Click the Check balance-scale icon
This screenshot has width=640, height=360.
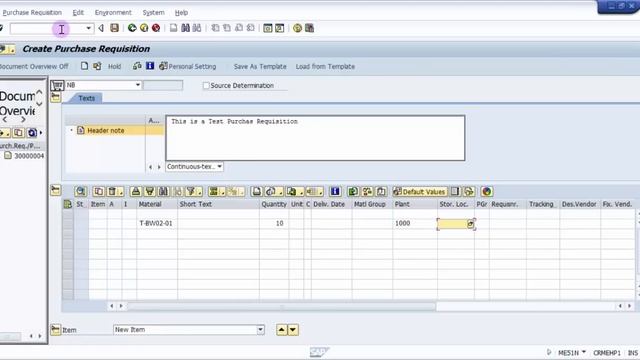click(x=137, y=66)
